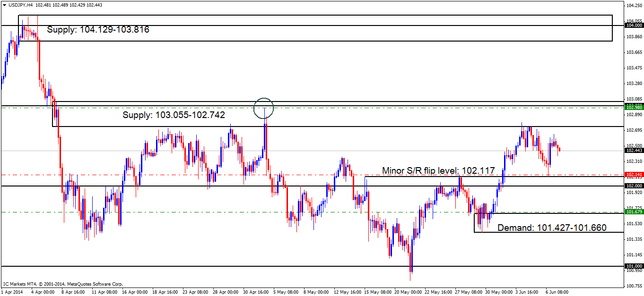Click the '27 May 08:00' time label
Screen dimensions: 644x296
coord(468,292)
